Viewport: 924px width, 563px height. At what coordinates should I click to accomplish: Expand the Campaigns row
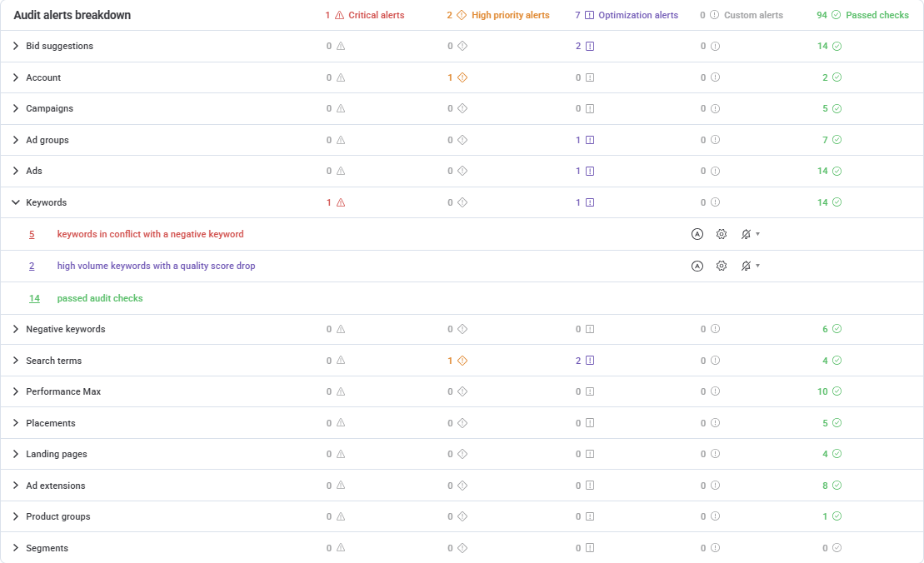(16, 108)
